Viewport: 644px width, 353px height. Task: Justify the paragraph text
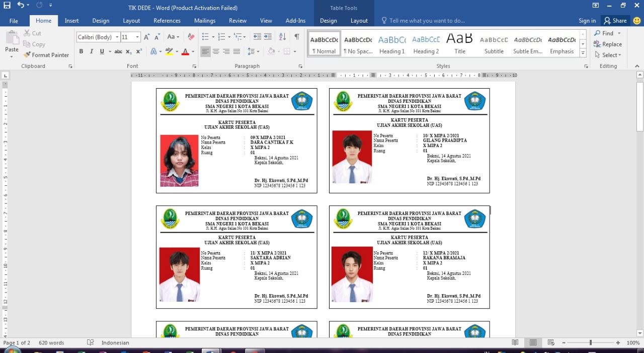pyautogui.click(x=237, y=51)
